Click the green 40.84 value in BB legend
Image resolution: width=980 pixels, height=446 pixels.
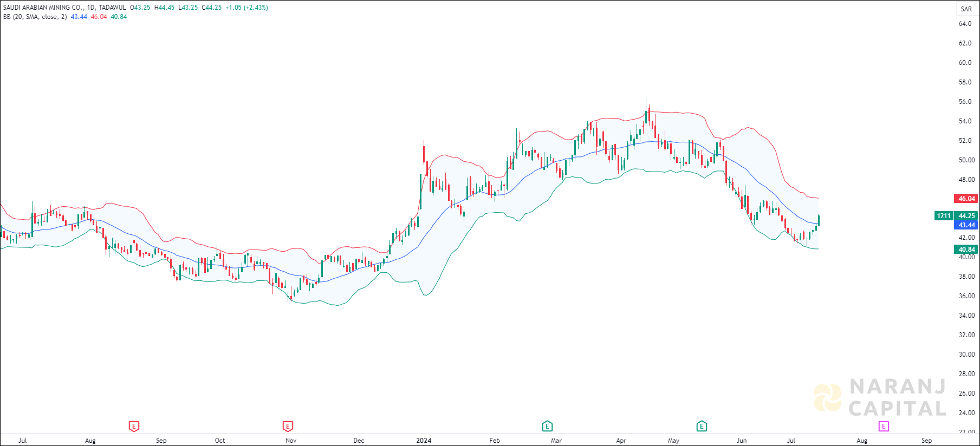click(x=119, y=17)
